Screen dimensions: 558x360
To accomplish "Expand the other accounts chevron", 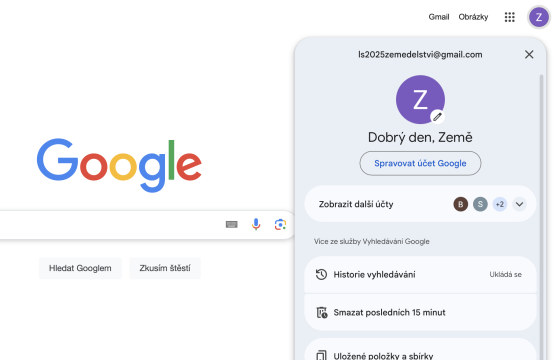I will 519,204.
